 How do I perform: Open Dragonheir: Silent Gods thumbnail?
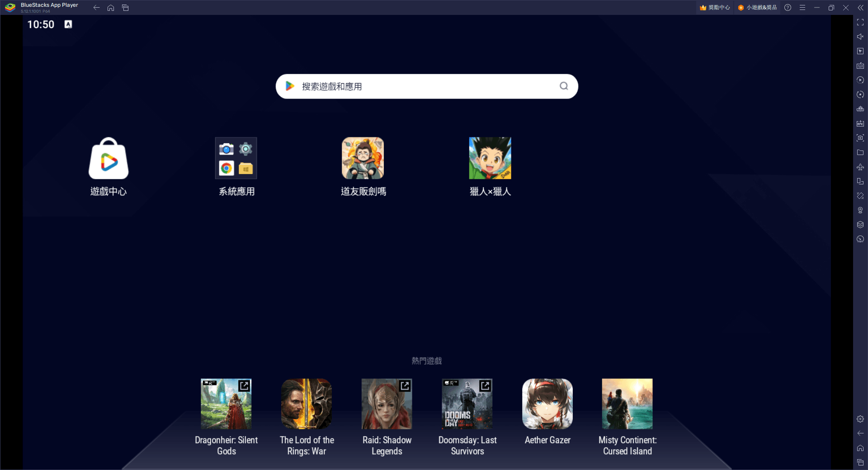click(226, 404)
